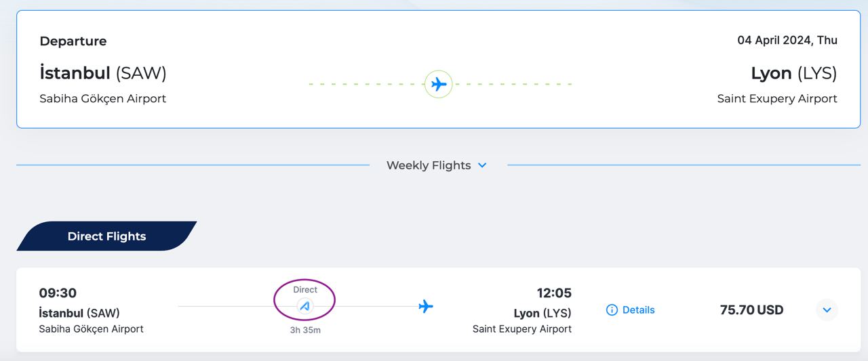Click the 75.70 USD price
868x361 pixels.
pyautogui.click(x=751, y=310)
